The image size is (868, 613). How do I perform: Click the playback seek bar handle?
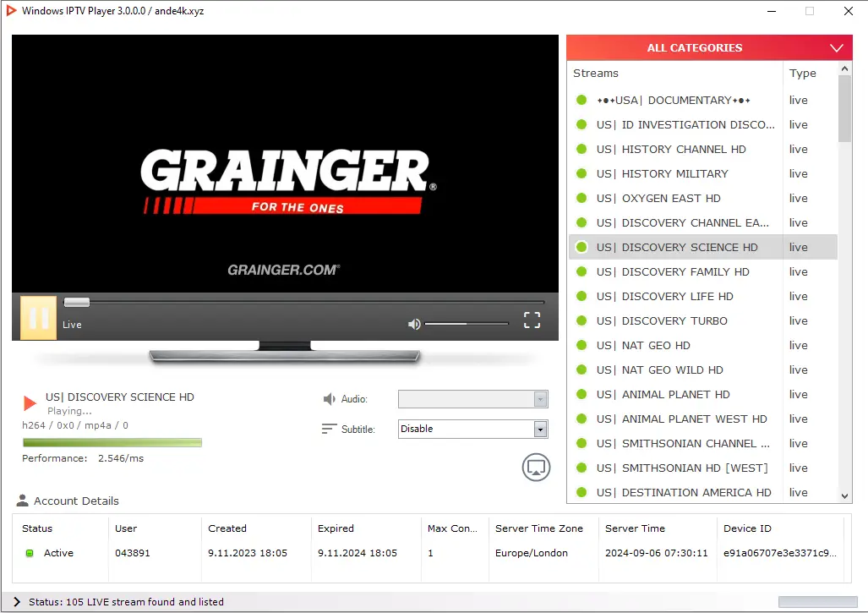pyautogui.click(x=76, y=303)
